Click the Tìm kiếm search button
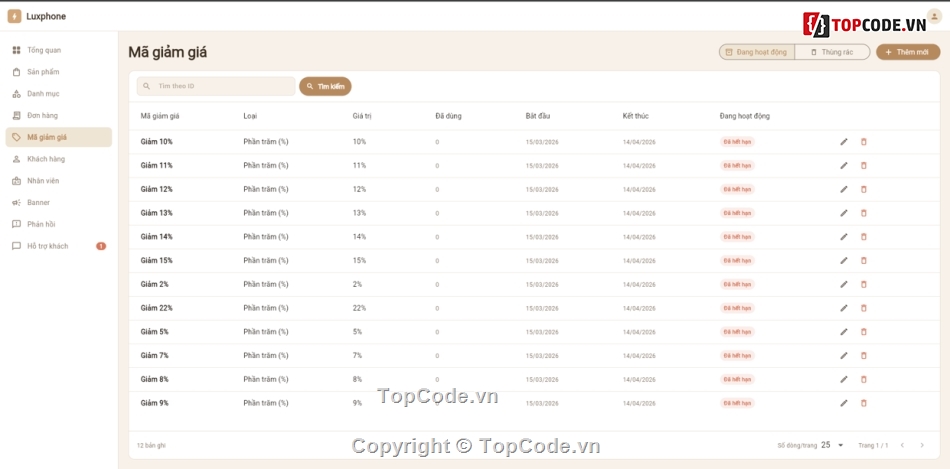 point(325,86)
